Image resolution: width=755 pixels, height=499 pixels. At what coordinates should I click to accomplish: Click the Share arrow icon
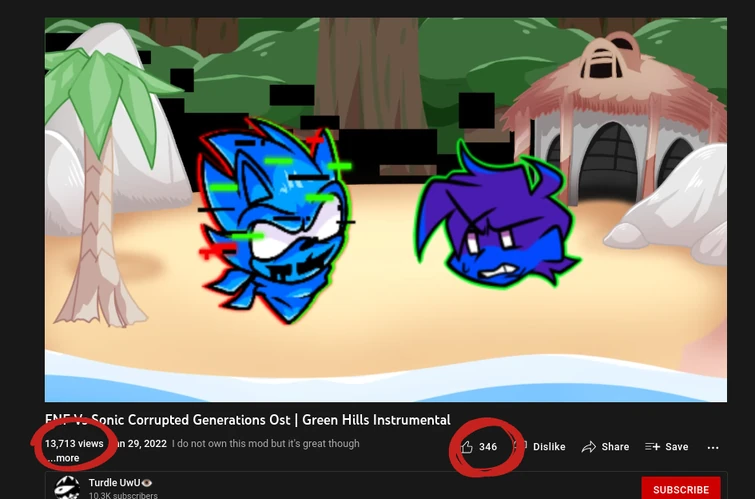[x=588, y=447]
